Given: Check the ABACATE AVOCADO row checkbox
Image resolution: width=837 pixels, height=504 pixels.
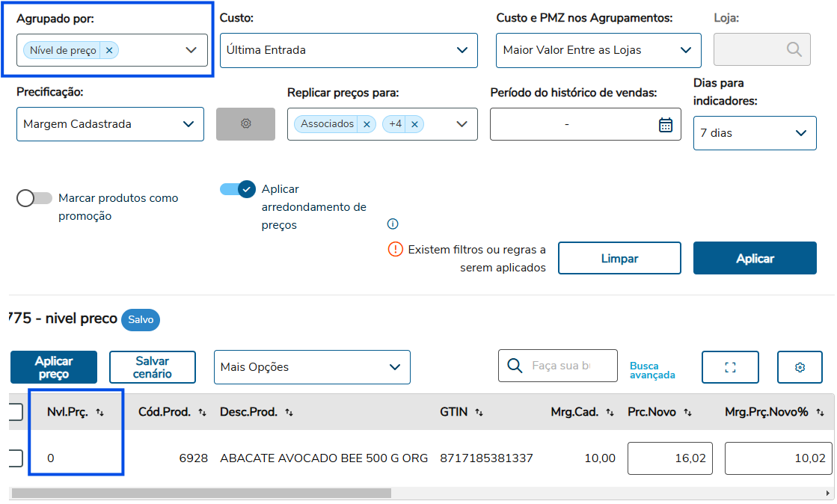Looking at the screenshot, I should (x=15, y=458).
